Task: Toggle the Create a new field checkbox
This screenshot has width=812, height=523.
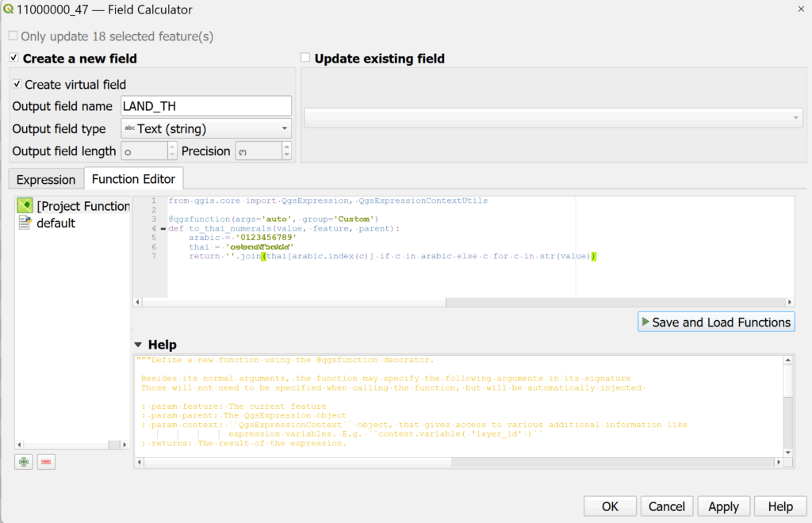Action: 13,58
